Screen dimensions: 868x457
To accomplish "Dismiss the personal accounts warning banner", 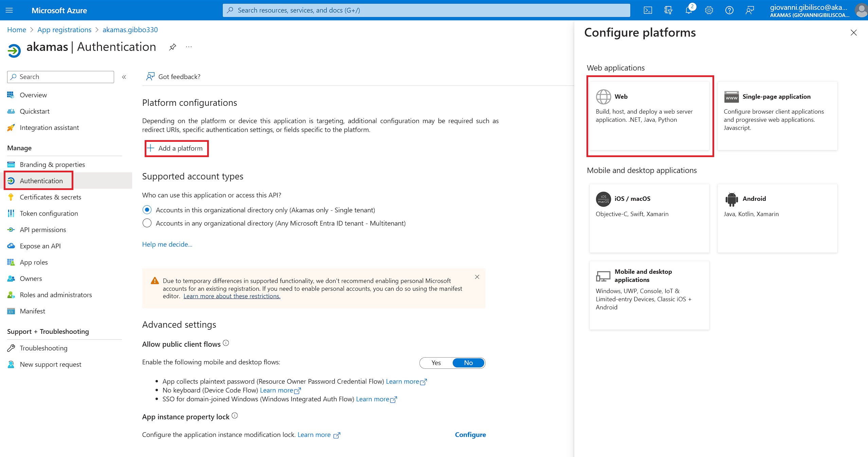I will tap(477, 277).
